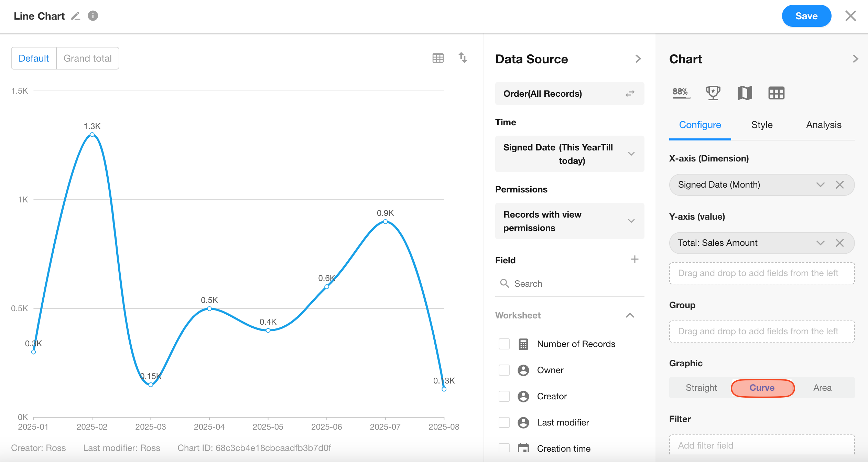Open the Analysis tab
The image size is (868, 462).
click(824, 125)
